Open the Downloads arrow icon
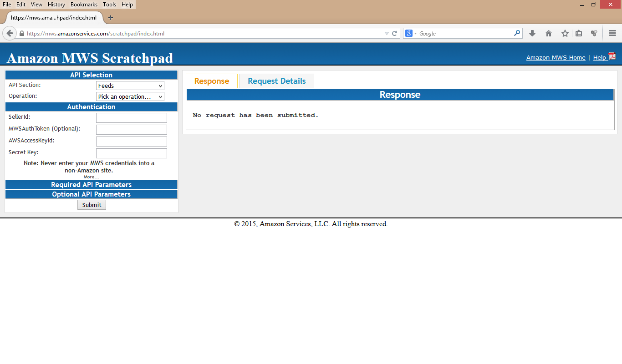 [532, 33]
